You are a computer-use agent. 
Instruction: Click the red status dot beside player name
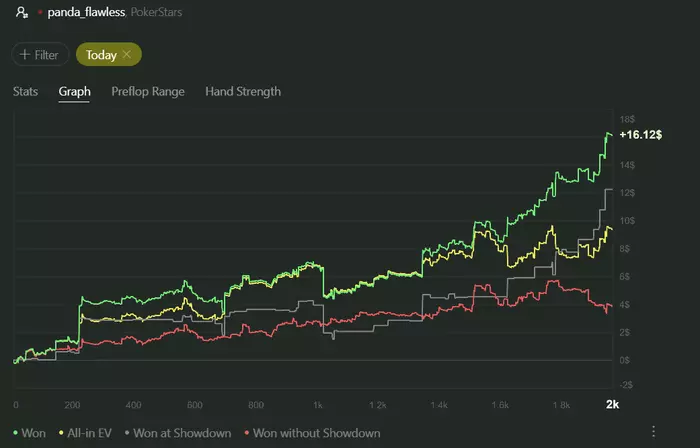39,14
